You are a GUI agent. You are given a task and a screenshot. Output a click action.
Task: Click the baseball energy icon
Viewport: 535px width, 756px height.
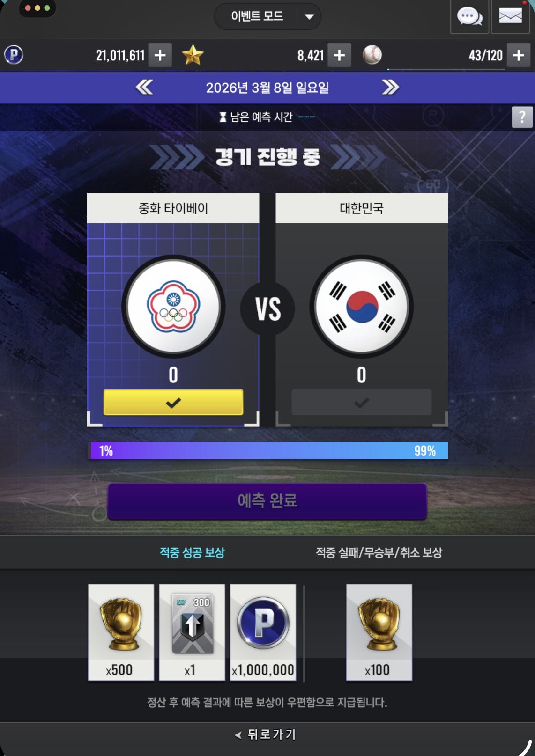pos(372,55)
